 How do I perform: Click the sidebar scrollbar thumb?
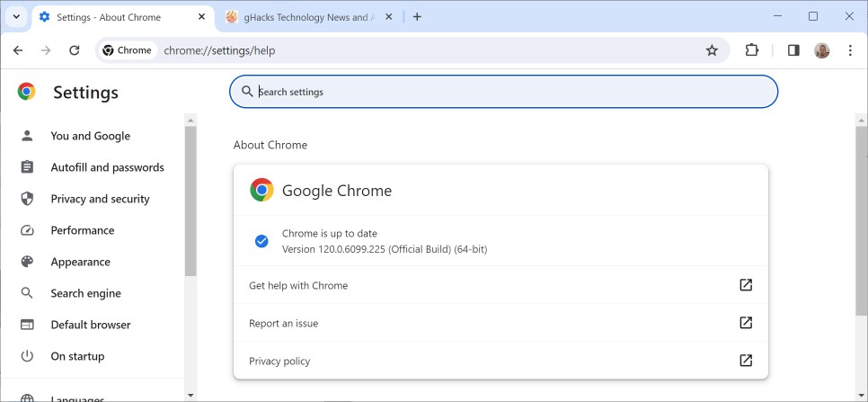click(190, 201)
